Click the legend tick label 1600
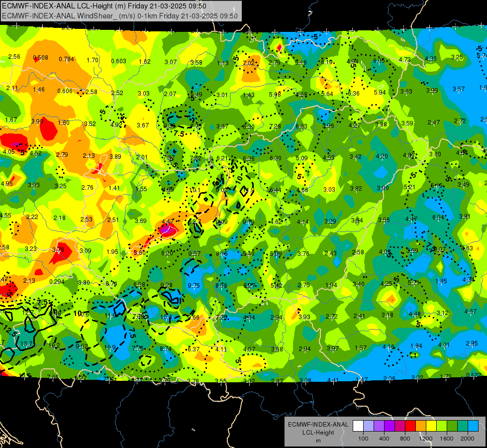 [447, 439]
